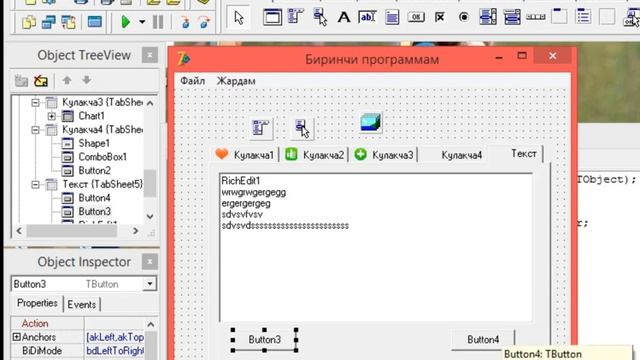Click the TreeView scroll-down arrow
Screen dimensions: 640x360
(x=150, y=216)
